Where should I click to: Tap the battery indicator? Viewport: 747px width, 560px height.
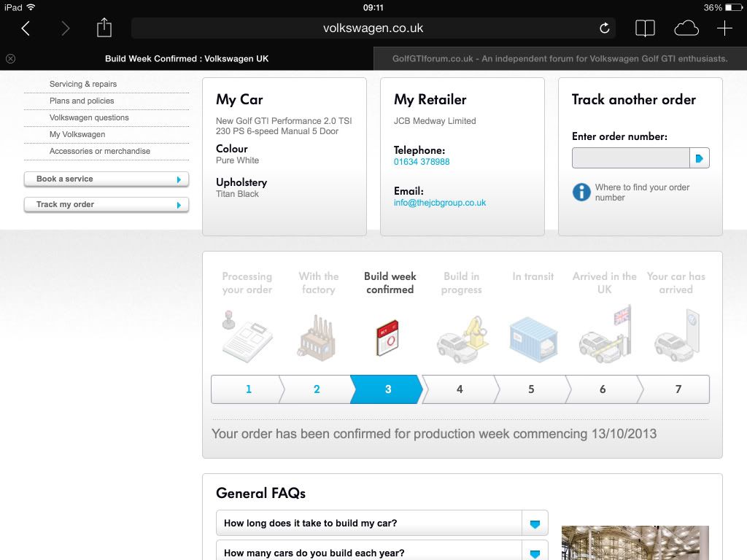point(734,7)
